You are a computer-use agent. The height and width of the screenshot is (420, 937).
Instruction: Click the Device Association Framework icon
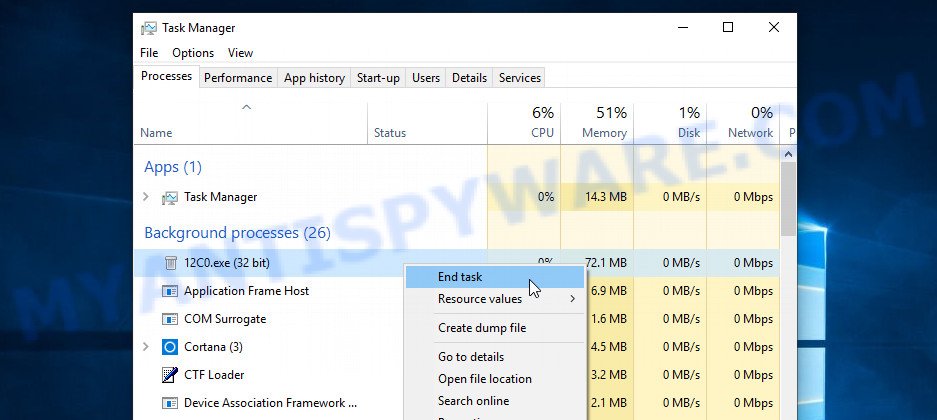tap(170, 403)
